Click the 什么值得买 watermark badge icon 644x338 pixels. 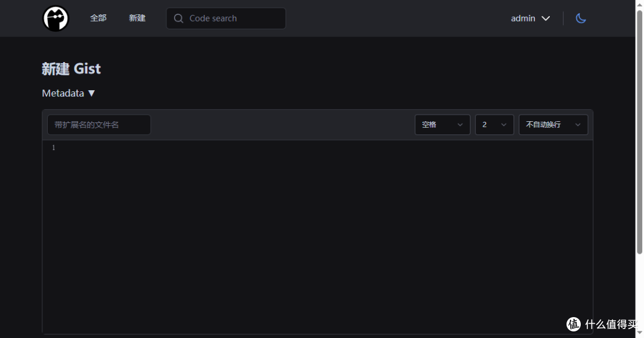[574, 324]
